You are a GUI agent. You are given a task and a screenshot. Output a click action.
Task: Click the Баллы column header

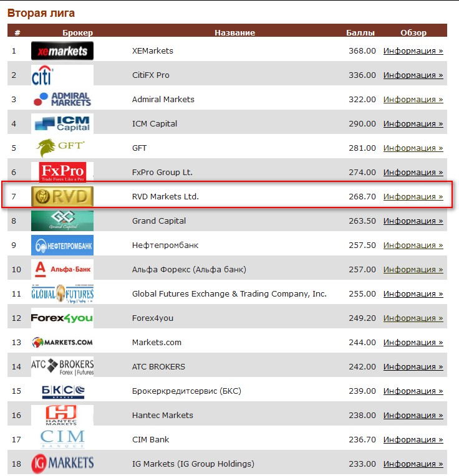coord(360,32)
